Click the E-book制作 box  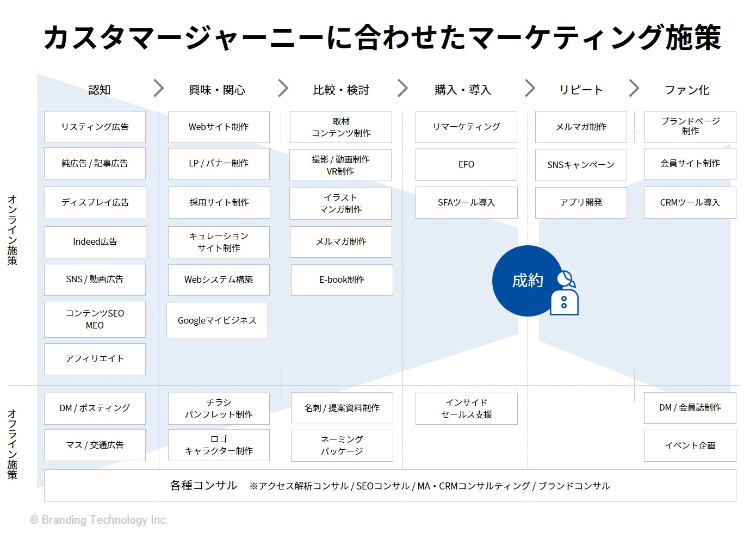click(342, 280)
